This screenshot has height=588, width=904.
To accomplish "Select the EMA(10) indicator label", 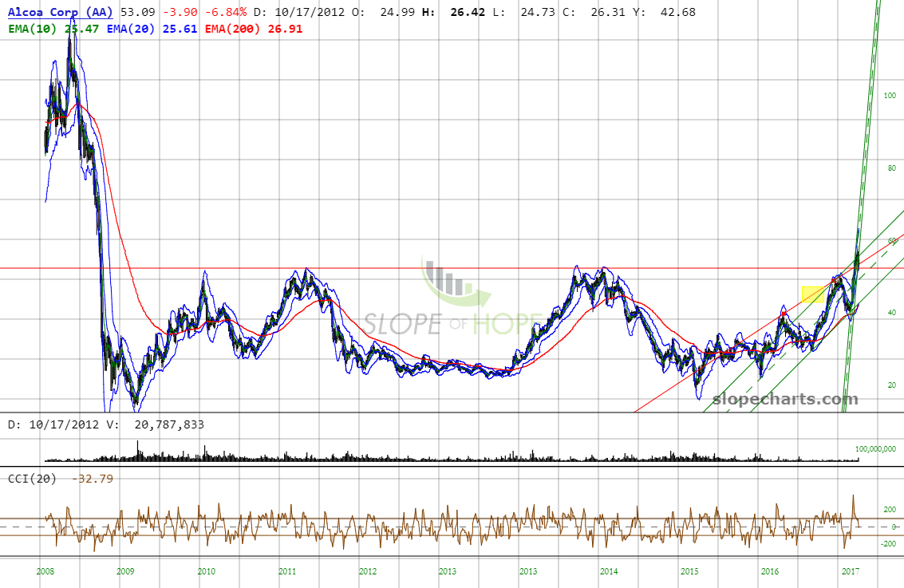I will click(x=33, y=29).
